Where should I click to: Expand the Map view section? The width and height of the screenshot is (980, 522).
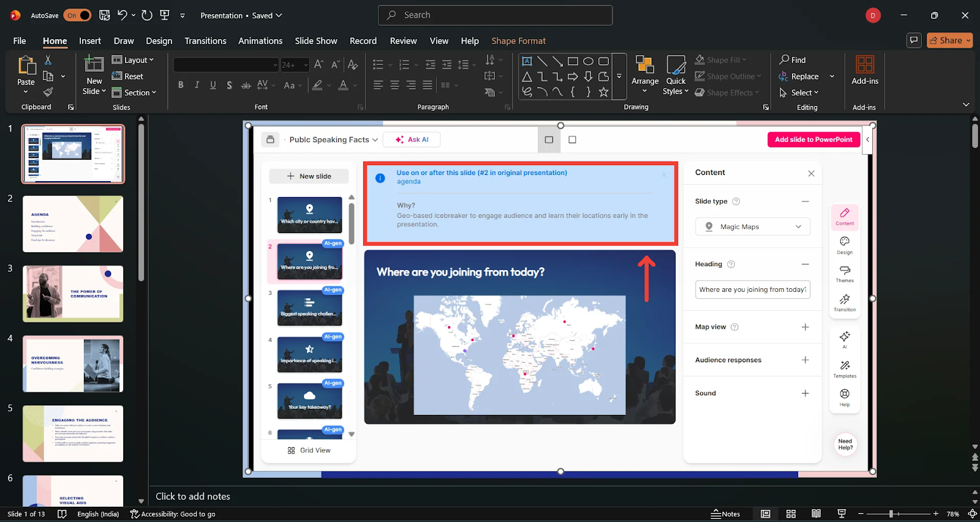coord(805,327)
